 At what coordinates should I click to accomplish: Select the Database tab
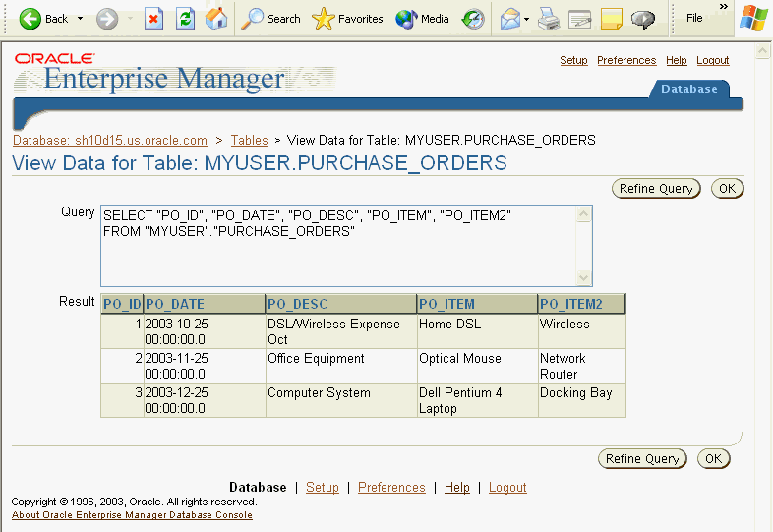[x=688, y=89]
